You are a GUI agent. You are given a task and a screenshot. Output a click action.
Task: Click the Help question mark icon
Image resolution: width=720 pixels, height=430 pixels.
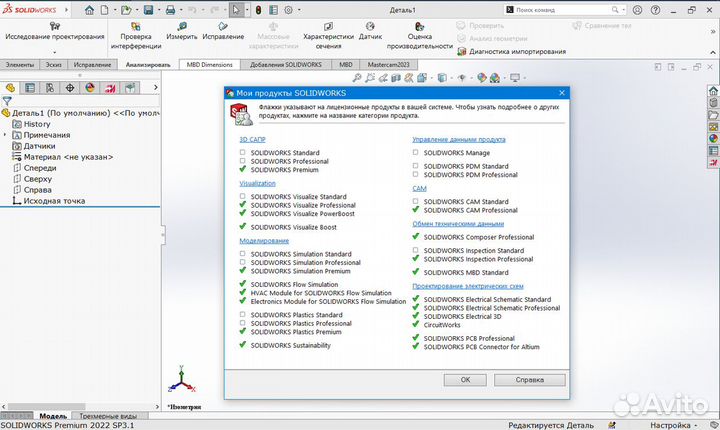pos(656,10)
